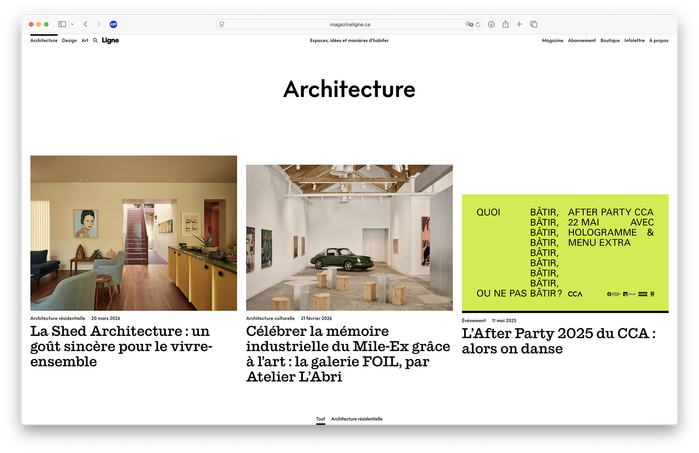Select the Tout filter tab
Screen dimensions: 699x453
(320, 419)
